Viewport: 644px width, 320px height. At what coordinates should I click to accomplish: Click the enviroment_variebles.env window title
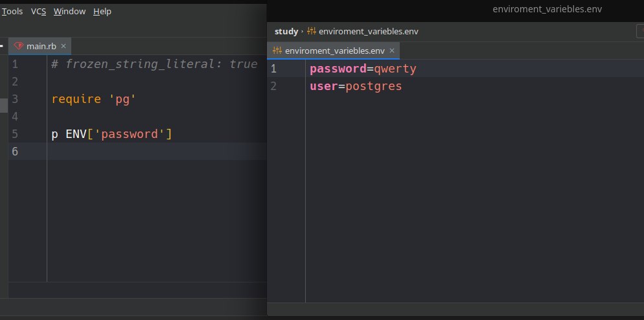point(547,9)
